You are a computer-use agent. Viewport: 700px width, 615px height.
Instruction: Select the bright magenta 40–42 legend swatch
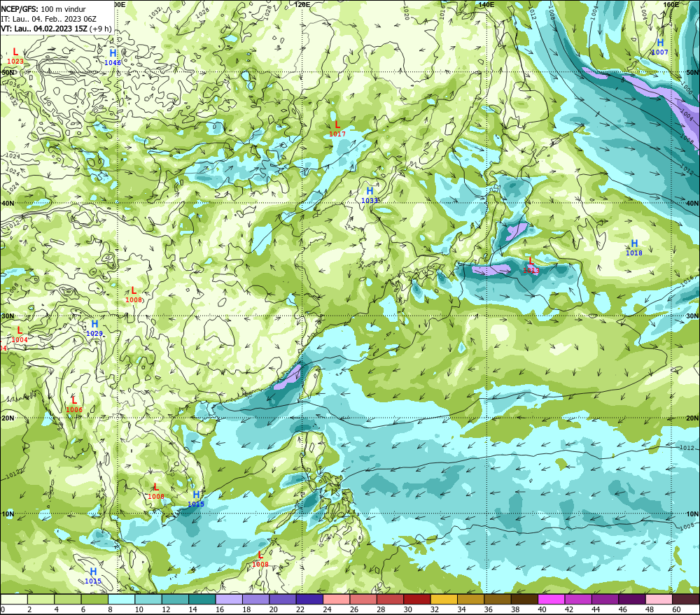point(552,599)
